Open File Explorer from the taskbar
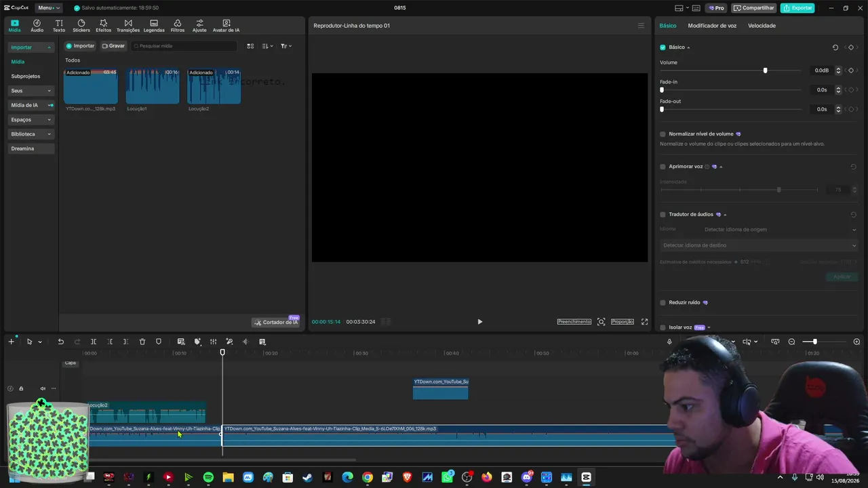 (x=228, y=477)
